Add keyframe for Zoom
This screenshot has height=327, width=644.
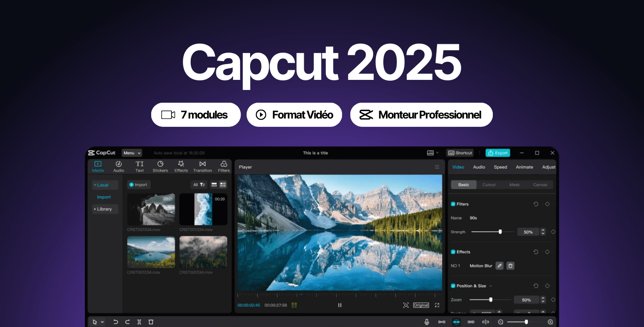553,300
